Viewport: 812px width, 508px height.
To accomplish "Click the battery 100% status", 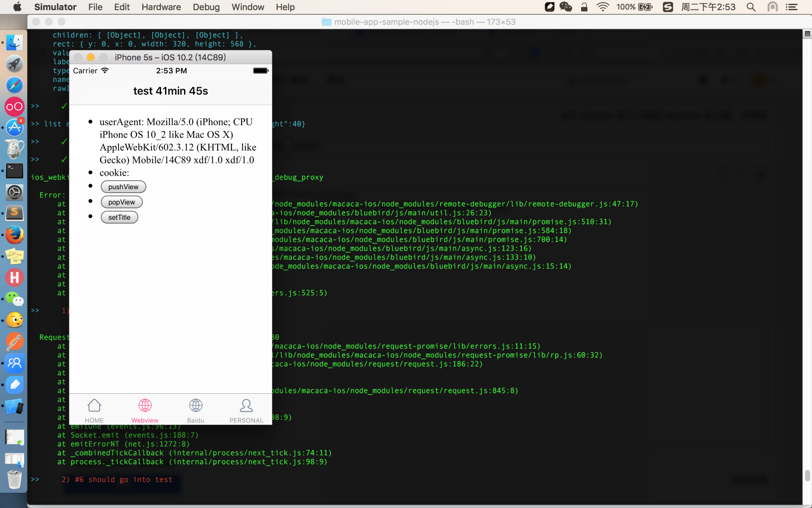I will [x=634, y=7].
